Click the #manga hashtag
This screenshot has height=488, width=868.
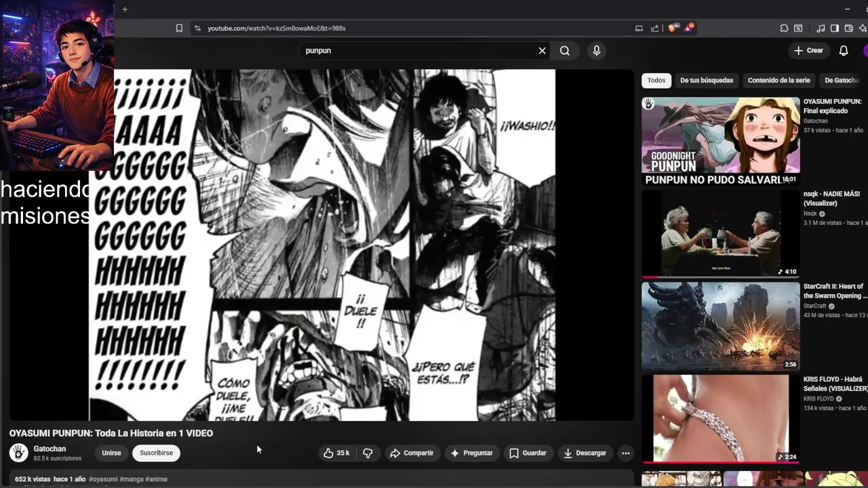132,479
